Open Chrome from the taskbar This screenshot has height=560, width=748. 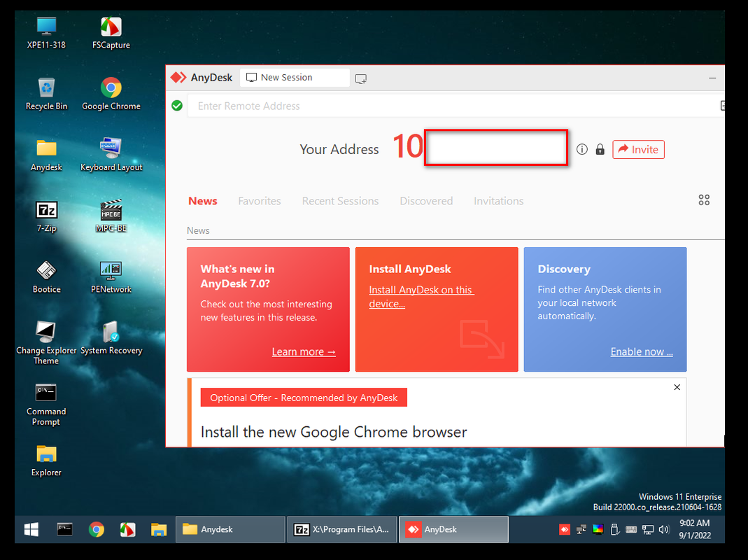97,529
